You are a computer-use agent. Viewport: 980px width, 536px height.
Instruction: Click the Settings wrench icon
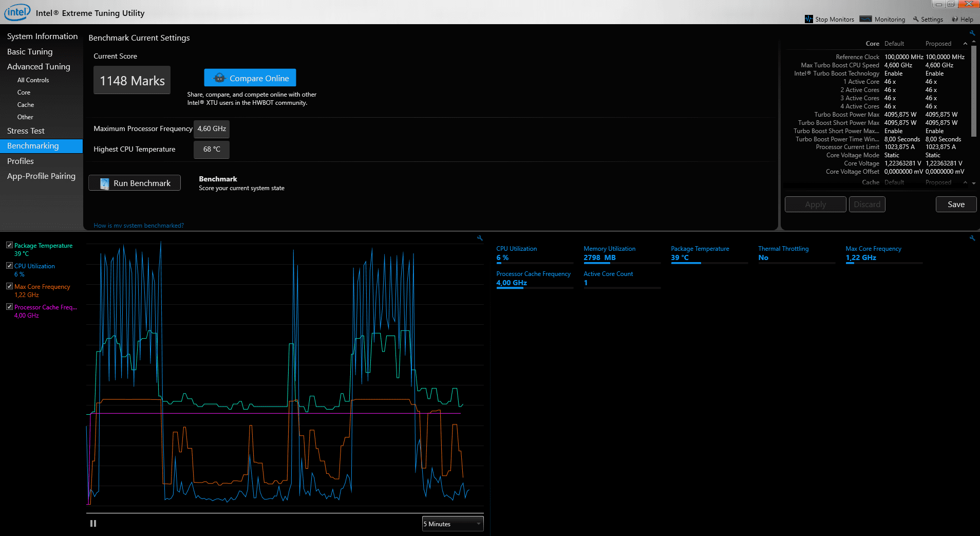coord(916,19)
